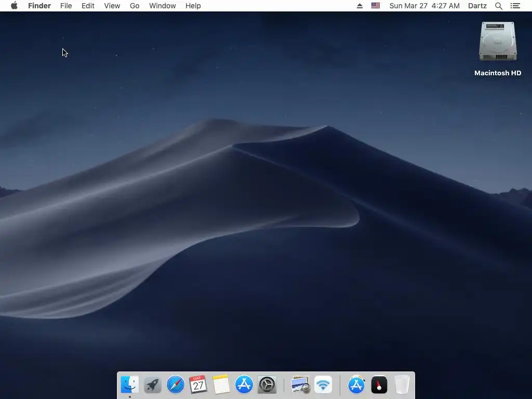
Task: Open Spotlight search magnifier
Action: tap(499, 6)
